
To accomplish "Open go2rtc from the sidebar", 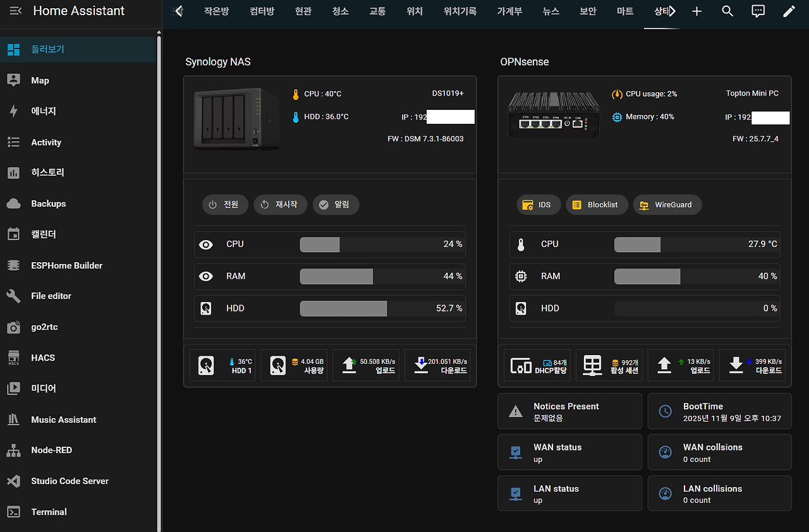I will pos(78,327).
